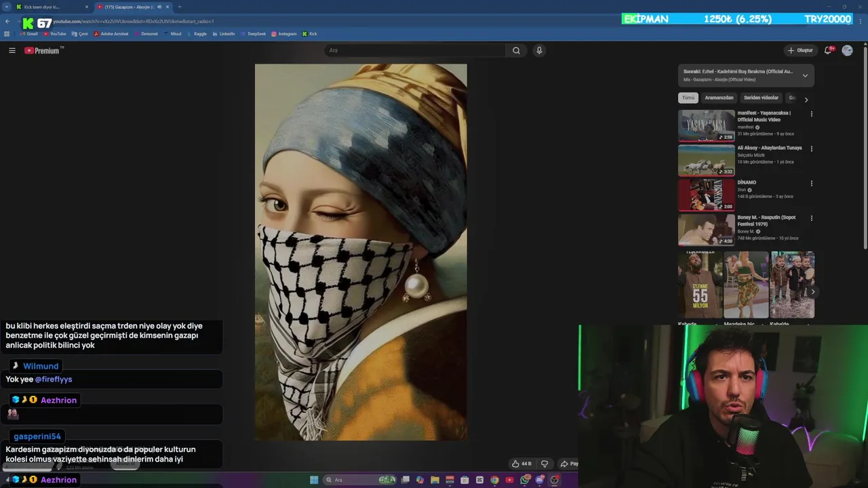The height and width of the screenshot is (488, 868).
Task: Go back with the browser back arrow
Action: click(7, 21)
